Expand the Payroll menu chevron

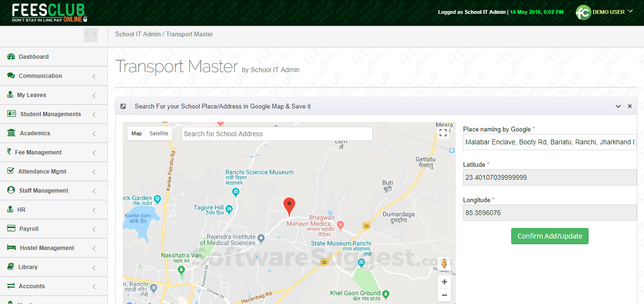94,229
